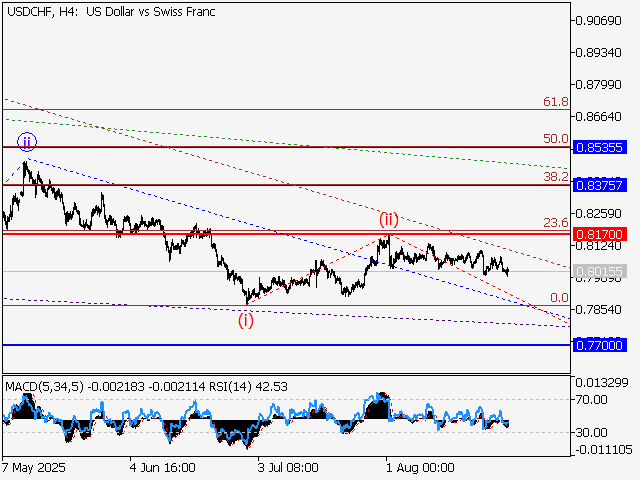Select the 4 Jun 16:00 date marker
Screen dimensions: 640x480
coord(161,467)
